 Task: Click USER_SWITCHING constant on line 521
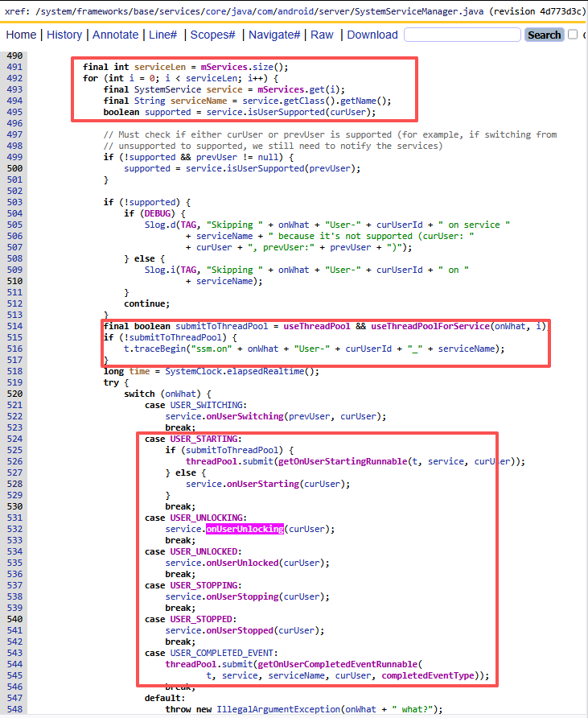[207, 405]
